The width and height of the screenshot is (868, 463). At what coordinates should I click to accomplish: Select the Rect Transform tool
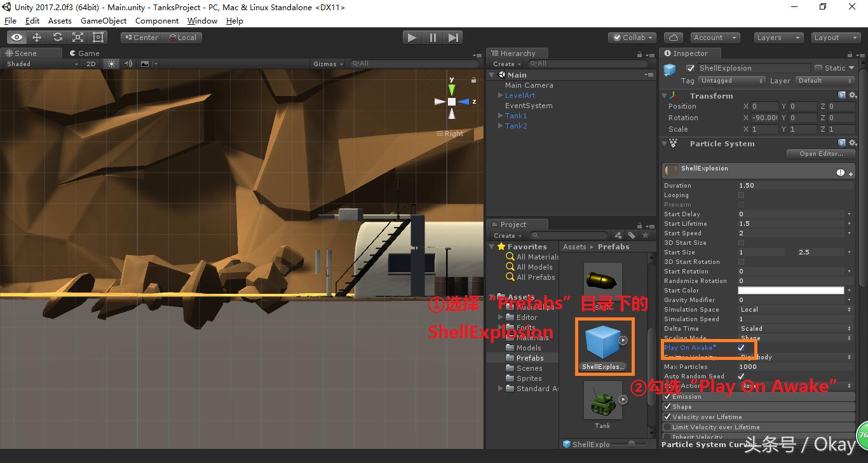pyautogui.click(x=97, y=37)
